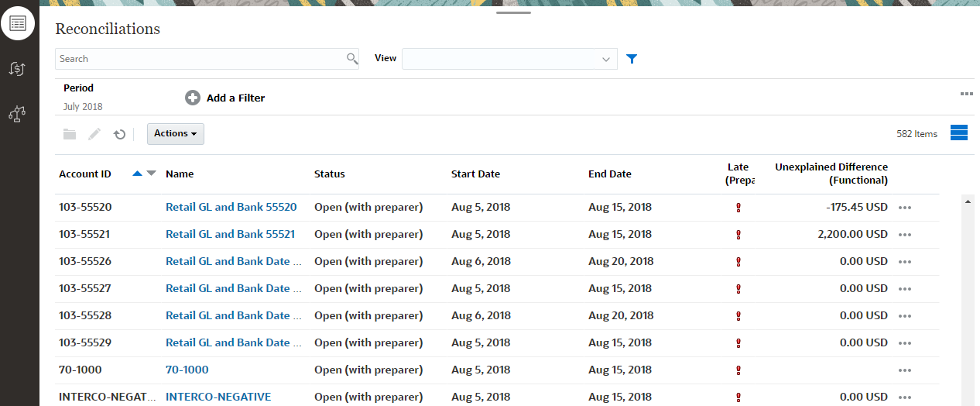
Task: Click the refresh icon in toolbar
Action: pyautogui.click(x=119, y=134)
